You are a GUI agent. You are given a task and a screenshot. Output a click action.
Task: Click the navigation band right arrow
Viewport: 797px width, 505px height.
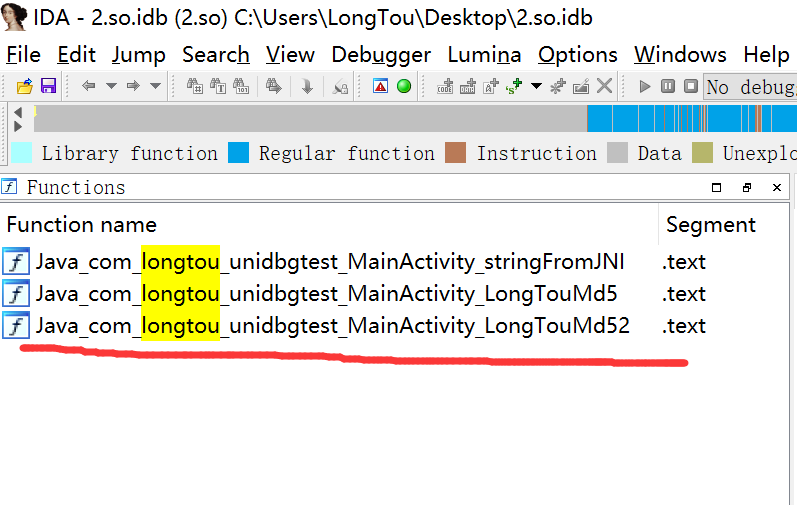click(x=18, y=126)
